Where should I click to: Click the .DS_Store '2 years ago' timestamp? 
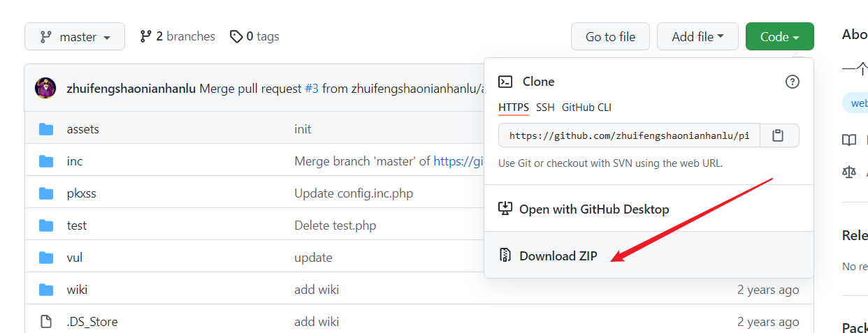[x=768, y=322]
